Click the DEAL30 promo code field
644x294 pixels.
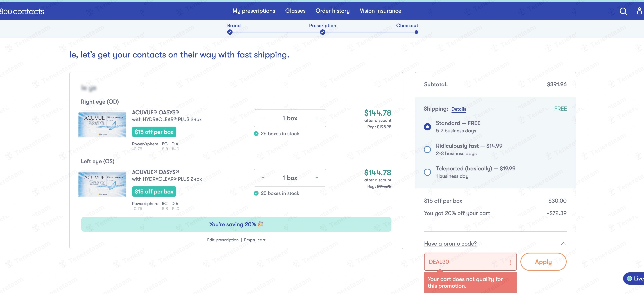pos(470,262)
